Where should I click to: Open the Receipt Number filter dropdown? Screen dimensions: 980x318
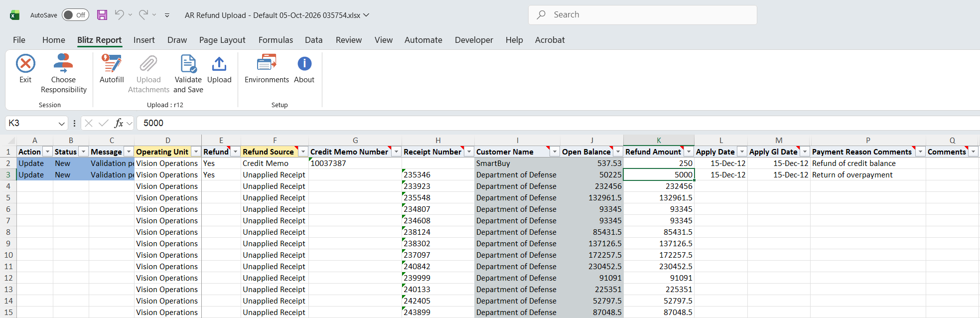[469, 152]
